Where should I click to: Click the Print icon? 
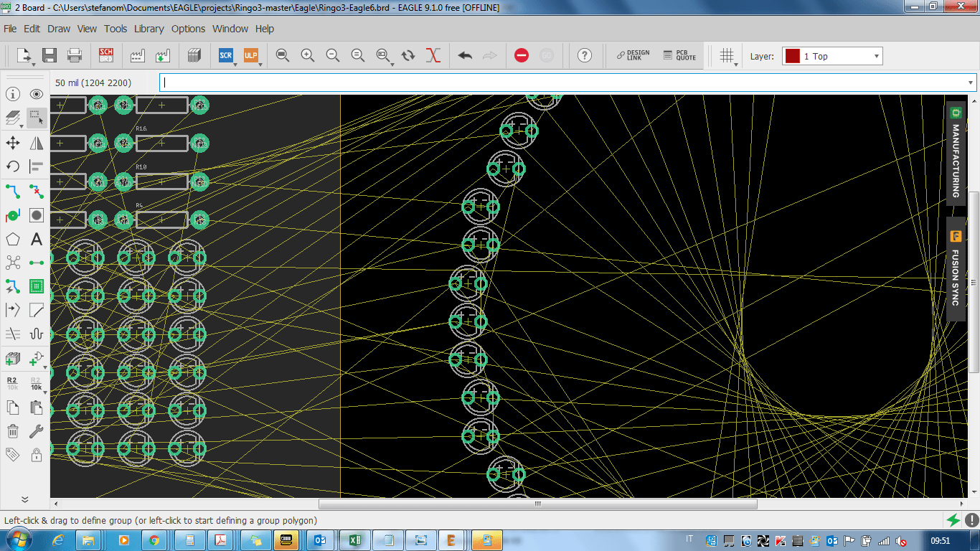[75, 55]
